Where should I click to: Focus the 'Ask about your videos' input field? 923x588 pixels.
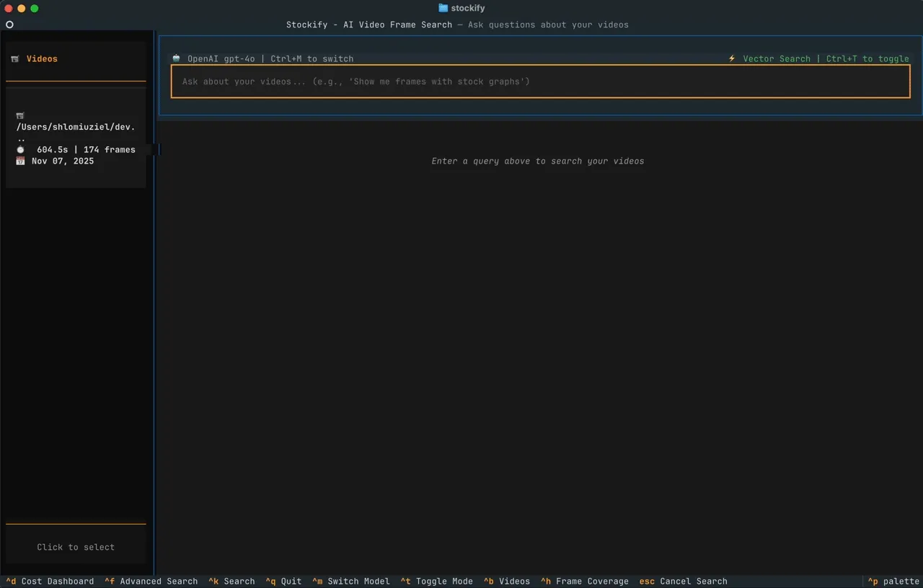[540, 81]
